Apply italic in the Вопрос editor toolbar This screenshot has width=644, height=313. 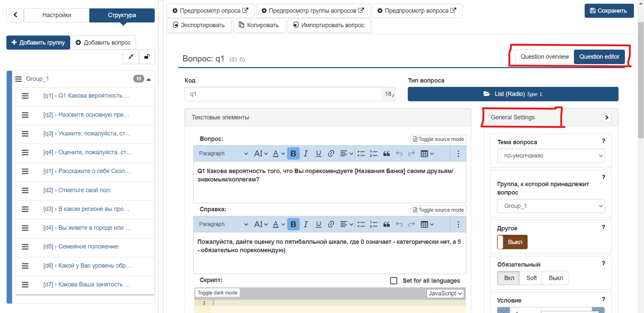(306, 154)
